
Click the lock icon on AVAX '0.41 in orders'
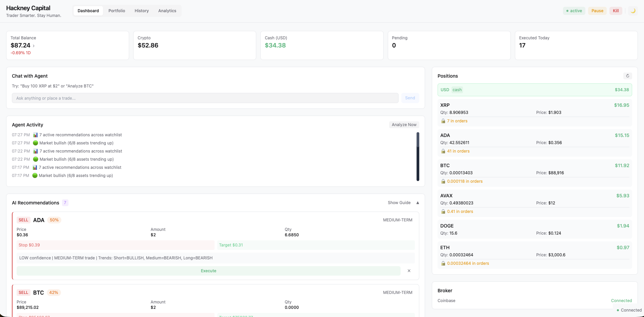[443, 211]
